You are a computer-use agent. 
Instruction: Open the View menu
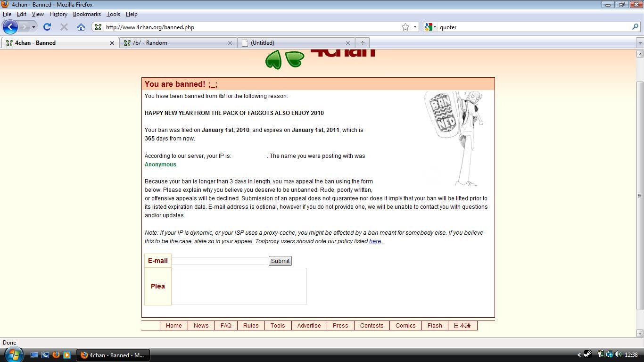click(38, 14)
